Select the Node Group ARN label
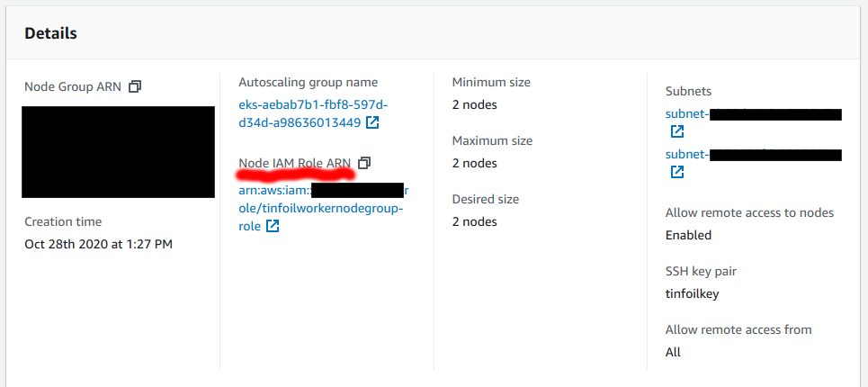Screen dimensions: 868x387 click(x=73, y=87)
